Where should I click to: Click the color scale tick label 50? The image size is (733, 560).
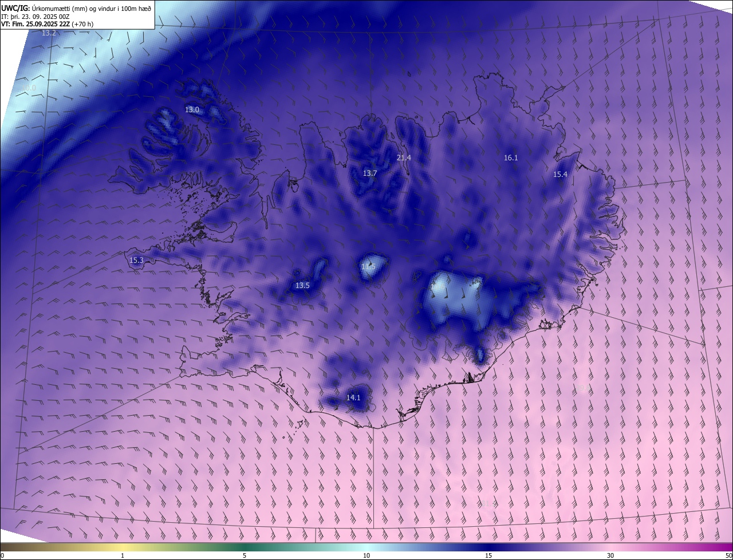pyautogui.click(x=728, y=555)
